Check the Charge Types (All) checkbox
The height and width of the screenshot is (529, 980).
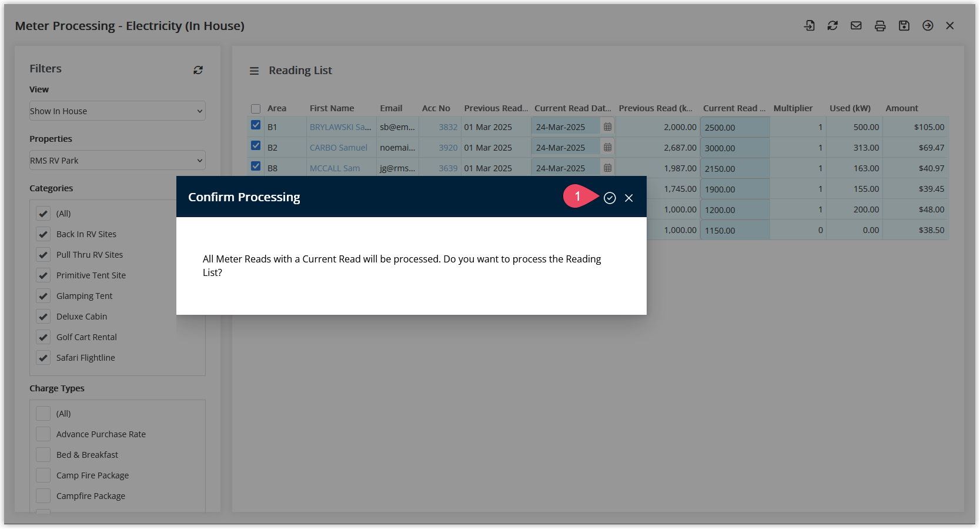pos(44,414)
